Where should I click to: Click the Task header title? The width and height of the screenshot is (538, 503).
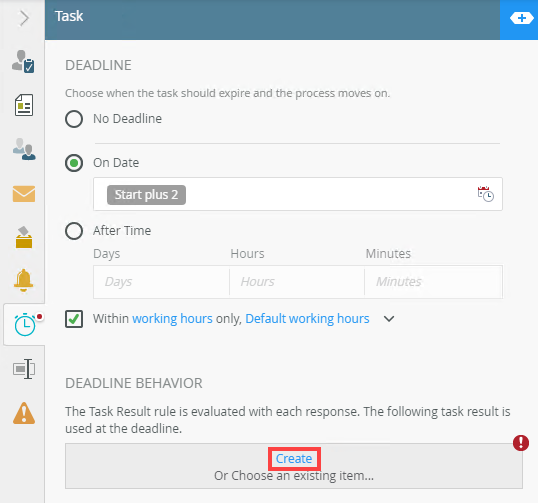(69, 16)
